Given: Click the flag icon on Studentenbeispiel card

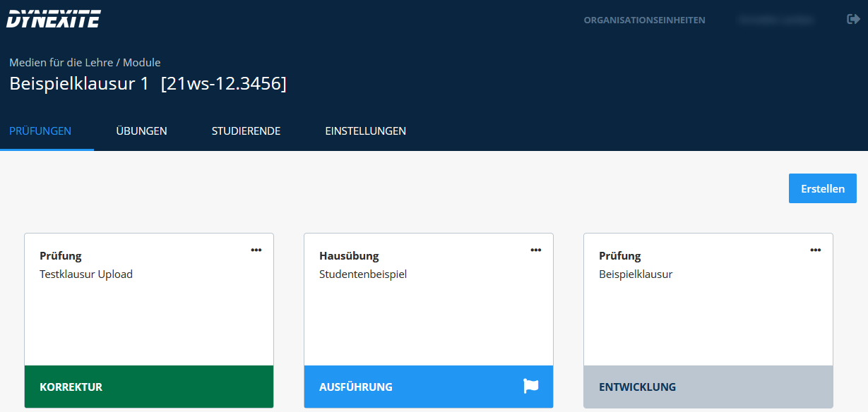Looking at the screenshot, I should 530,387.
